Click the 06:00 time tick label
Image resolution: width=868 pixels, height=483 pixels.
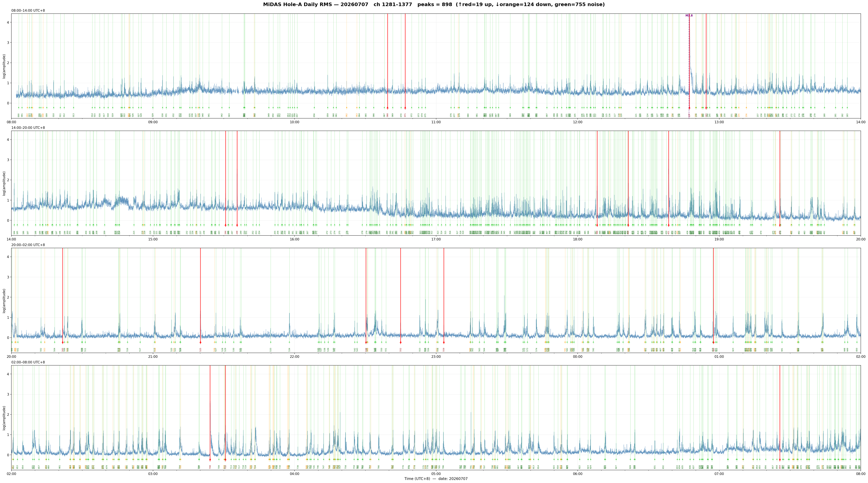click(x=577, y=474)
